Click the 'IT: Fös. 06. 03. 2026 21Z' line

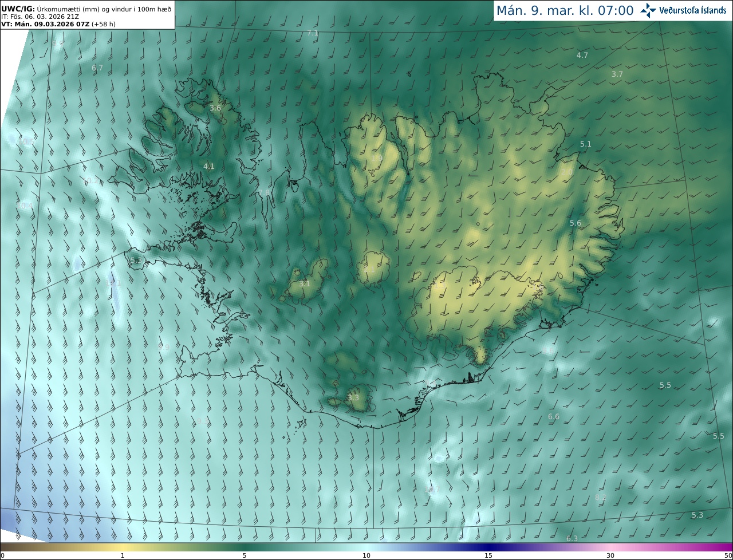click(x=40, y=17)
